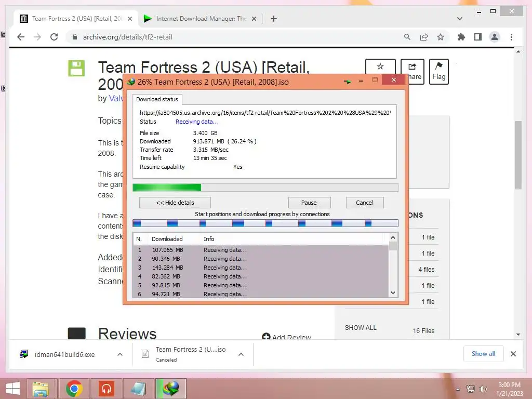The height and width of the screenshot is (399, 532).
Task: Click the page scroll-down arrow
Action: click(x=518, y=335)
